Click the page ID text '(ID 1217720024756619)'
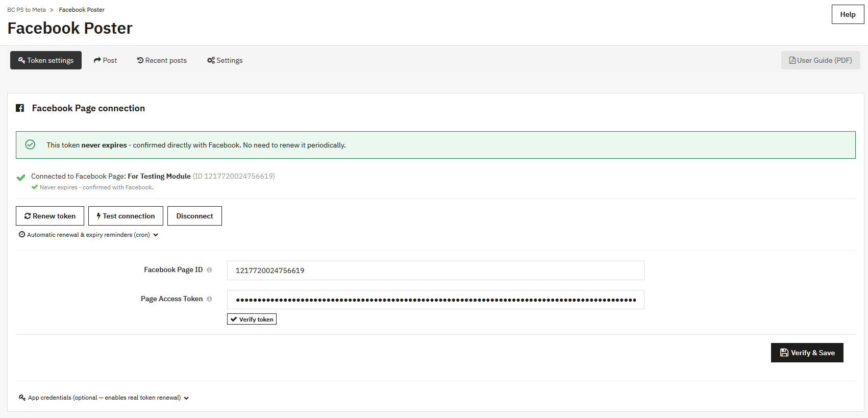 tap(234, 176)
